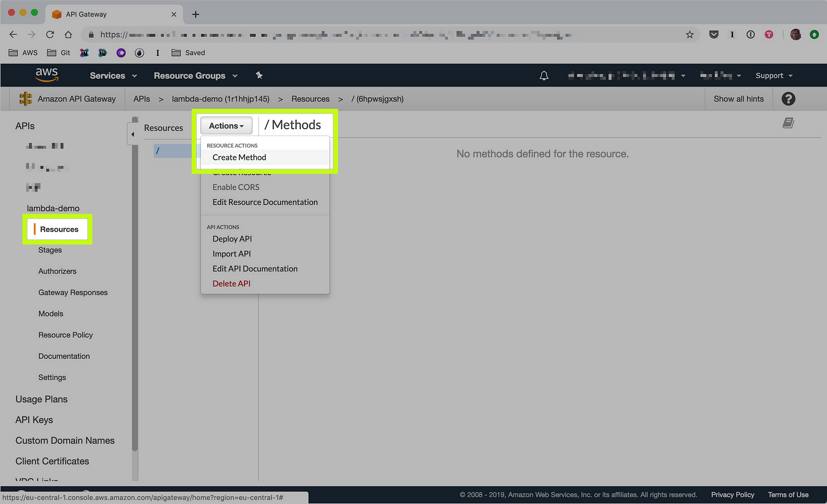Click the red circular extension icon
Viewport: 827px width, 504px height.
click(769, 35)
